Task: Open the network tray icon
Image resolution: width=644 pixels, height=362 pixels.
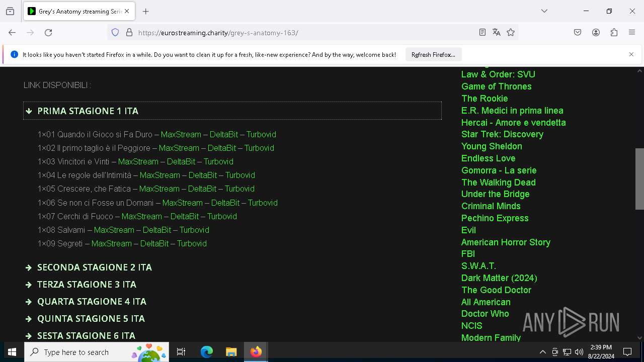Action: (567, 352)
